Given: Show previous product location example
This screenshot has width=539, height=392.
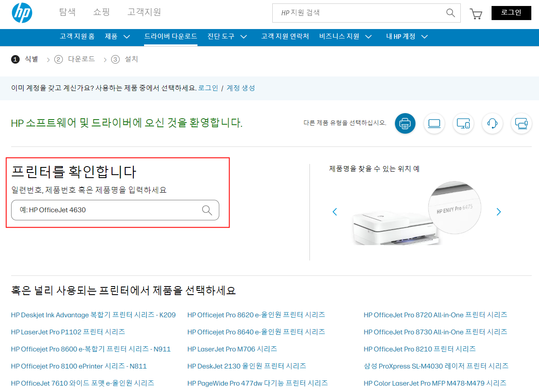Looking at the screenshot, I should 335,212.
